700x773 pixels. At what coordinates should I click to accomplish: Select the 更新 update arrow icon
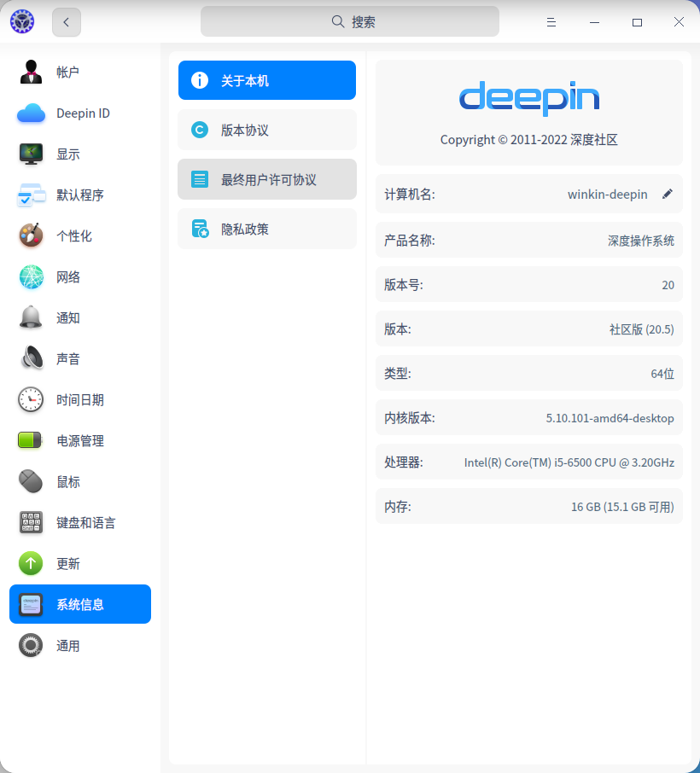pos(31,563)
